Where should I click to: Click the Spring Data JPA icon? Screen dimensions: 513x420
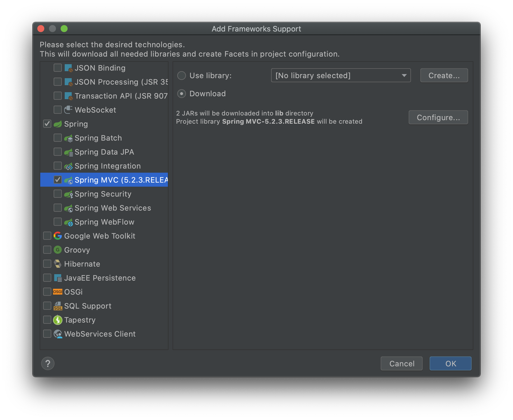(68, 152)
